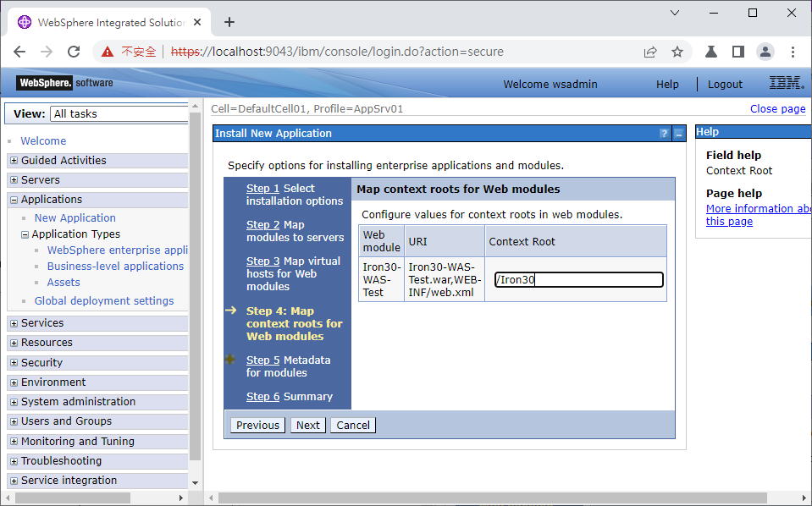Open the Install New Application help question icon

tap(664, 134)
